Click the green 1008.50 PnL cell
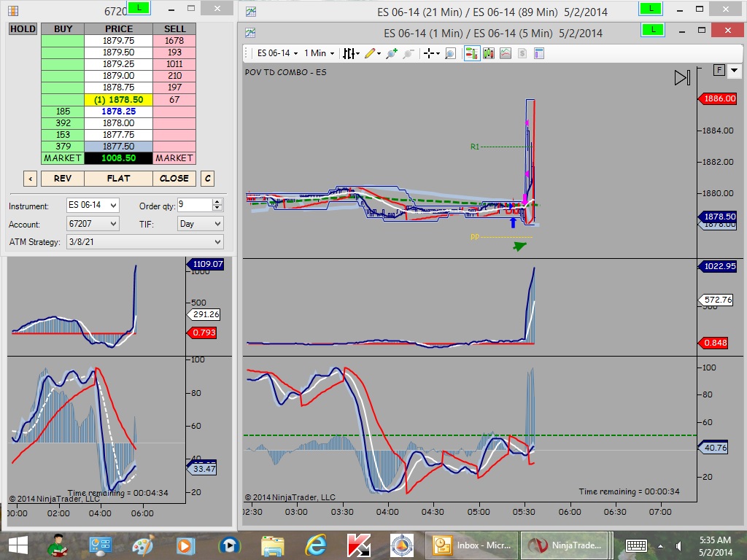 pyautogui.click(x=118, y=158)
